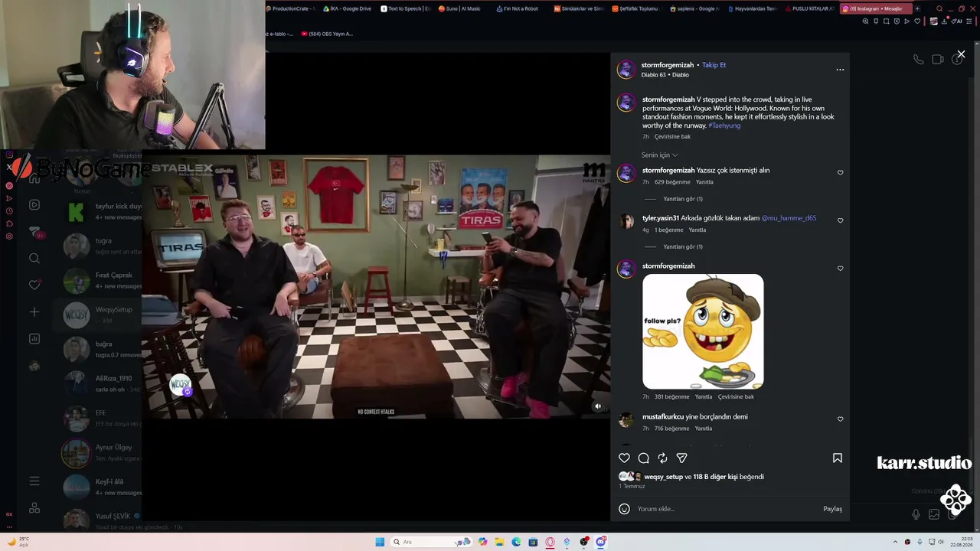Open Search in the Instagram sidebar
The image size is (980, 551).
pyautogui.click(x=34, y=259)
